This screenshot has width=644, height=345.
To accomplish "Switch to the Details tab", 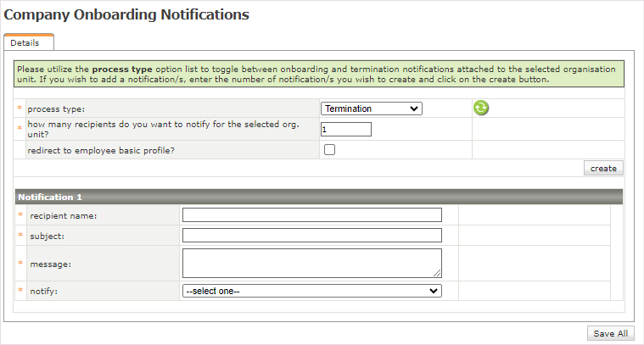I will click(x=25, y=42).
